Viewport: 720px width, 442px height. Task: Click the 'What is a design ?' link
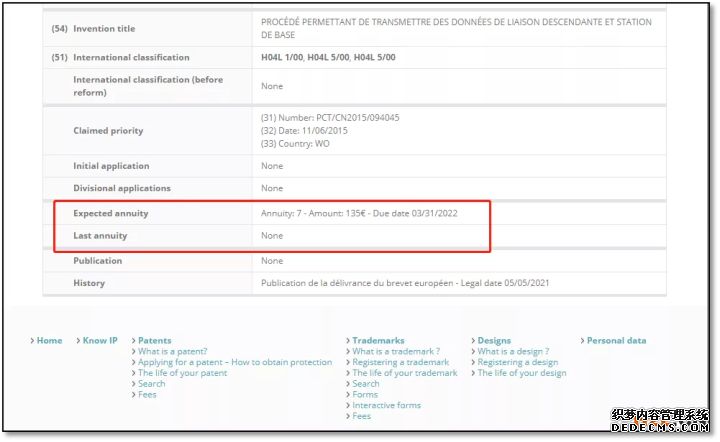pos(513,352)
